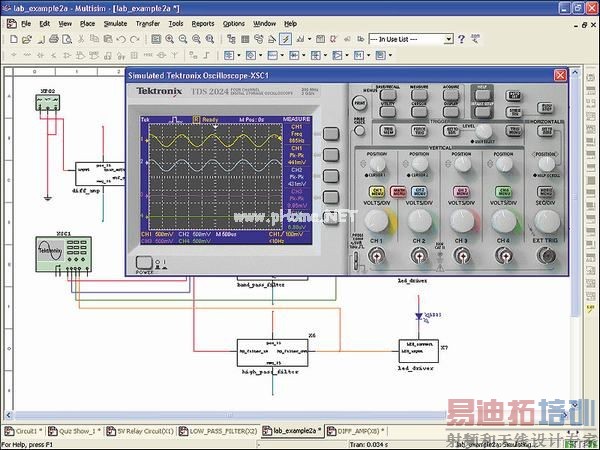The width and height of the screenshot is (600, 450).
Task: Click the Zoom In magnifier icon
Action: (x=170, y=39)
